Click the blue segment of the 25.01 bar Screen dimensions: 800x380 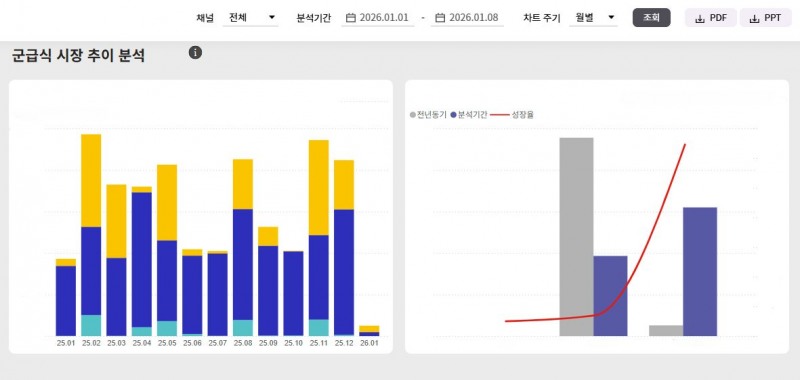tap(66, 300)
